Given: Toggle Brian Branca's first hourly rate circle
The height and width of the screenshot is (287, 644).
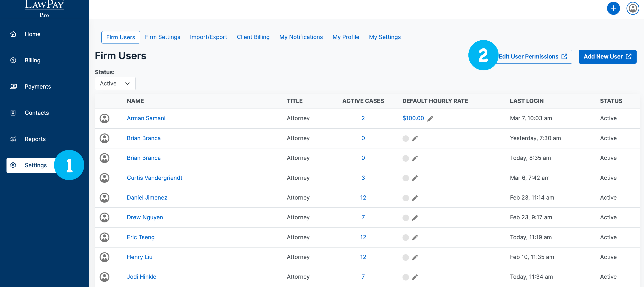Looking at the screenshot, I should [x=405, y=139].
